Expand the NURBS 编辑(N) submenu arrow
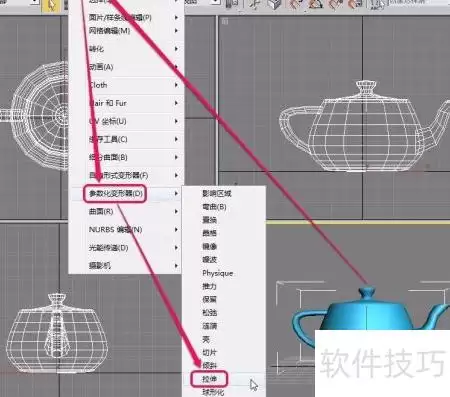The height and width of the screenshot is (397, 450). [x=176, y=230]
